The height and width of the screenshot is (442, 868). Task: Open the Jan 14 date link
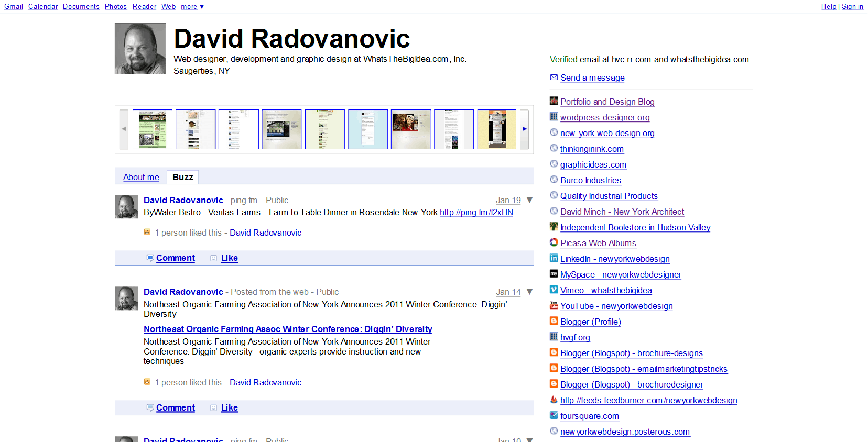click(508, 292)
